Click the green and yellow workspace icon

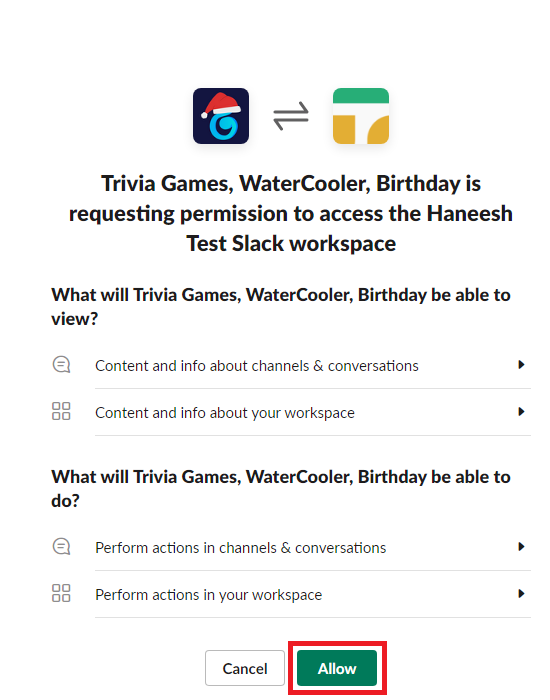point(361,116)
